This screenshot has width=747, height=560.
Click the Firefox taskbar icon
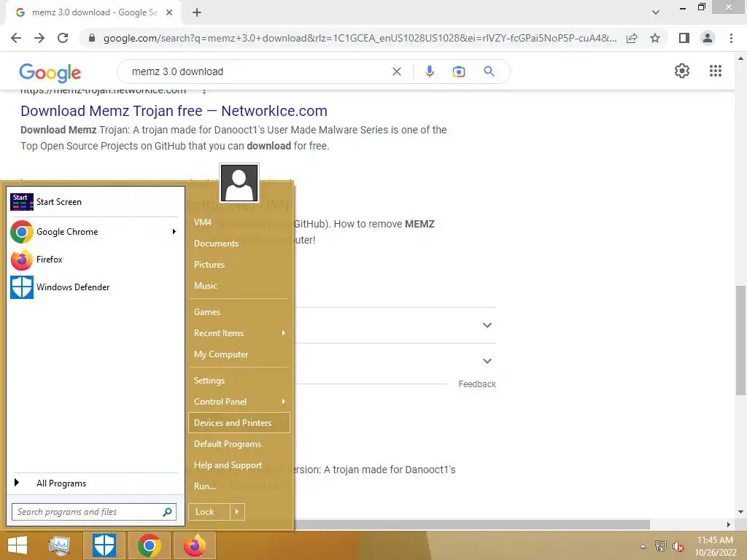tap(194, 545)
